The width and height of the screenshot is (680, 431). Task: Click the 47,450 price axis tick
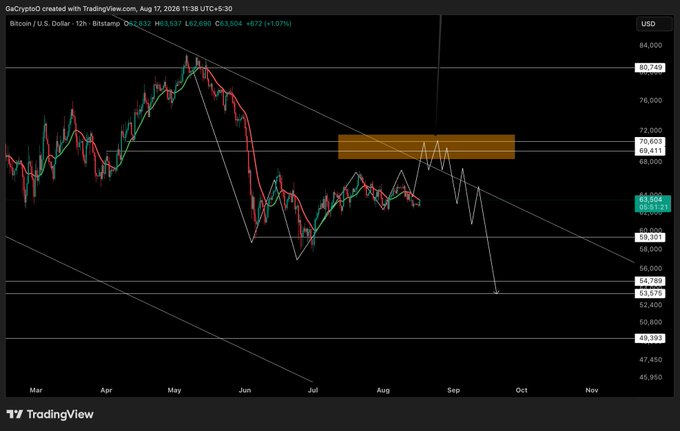(x=651, y=359)
